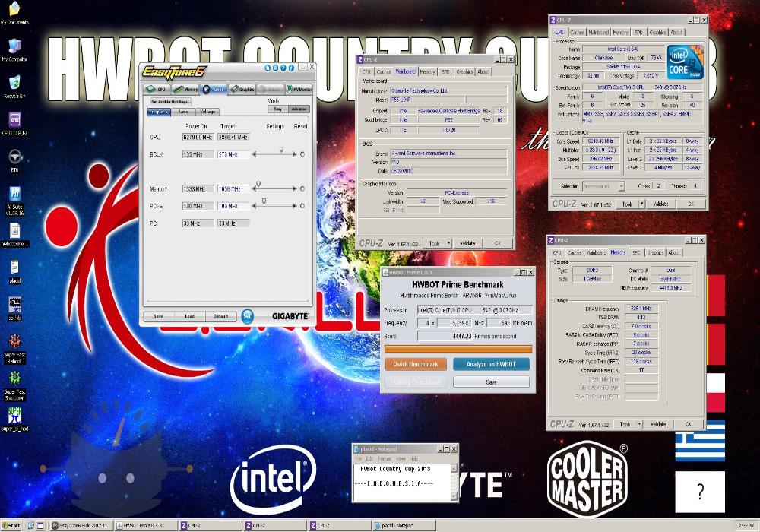Launch AI Suite desktop shortcut
Image resolution: width=760 pixels, height=532 pixels.
(x=14, y=201)
